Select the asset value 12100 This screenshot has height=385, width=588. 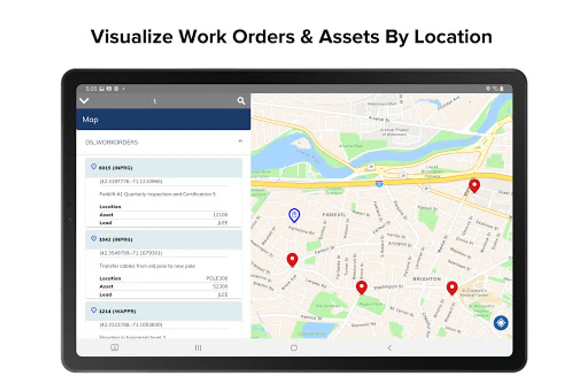220,215
